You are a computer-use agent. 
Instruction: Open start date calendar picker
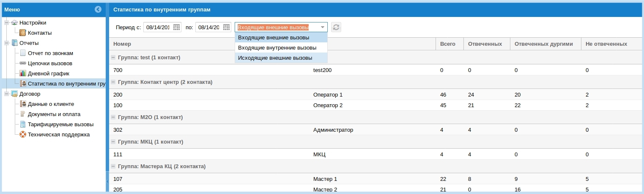(176, 27)
